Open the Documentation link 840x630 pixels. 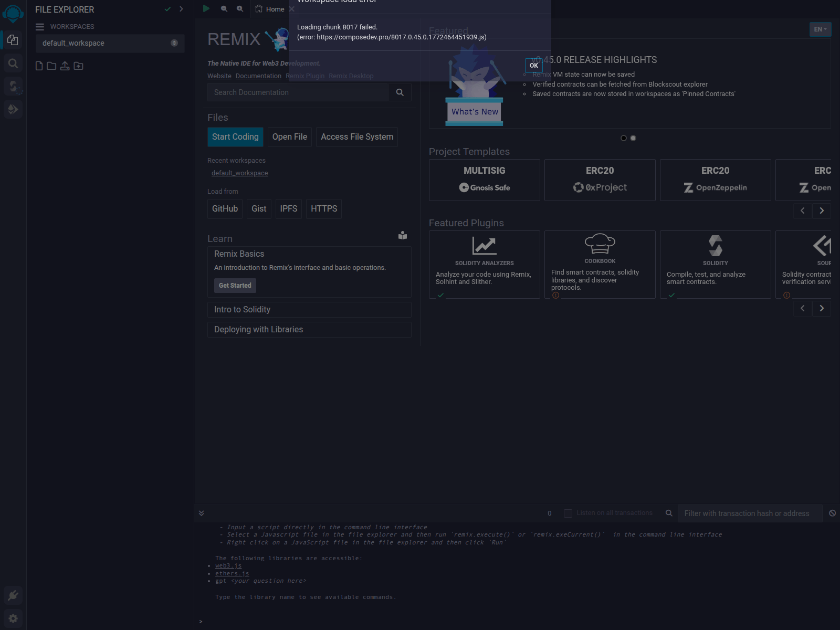click(258, 76)
